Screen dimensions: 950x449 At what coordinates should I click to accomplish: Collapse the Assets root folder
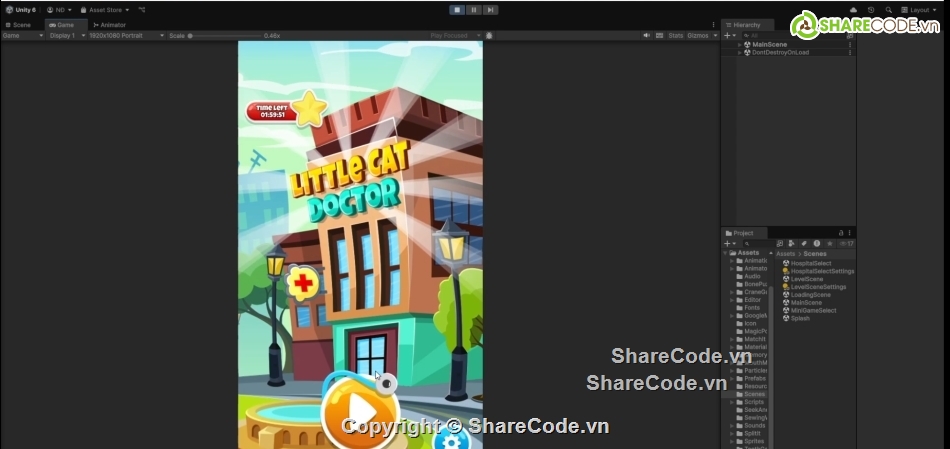point(725,253)
